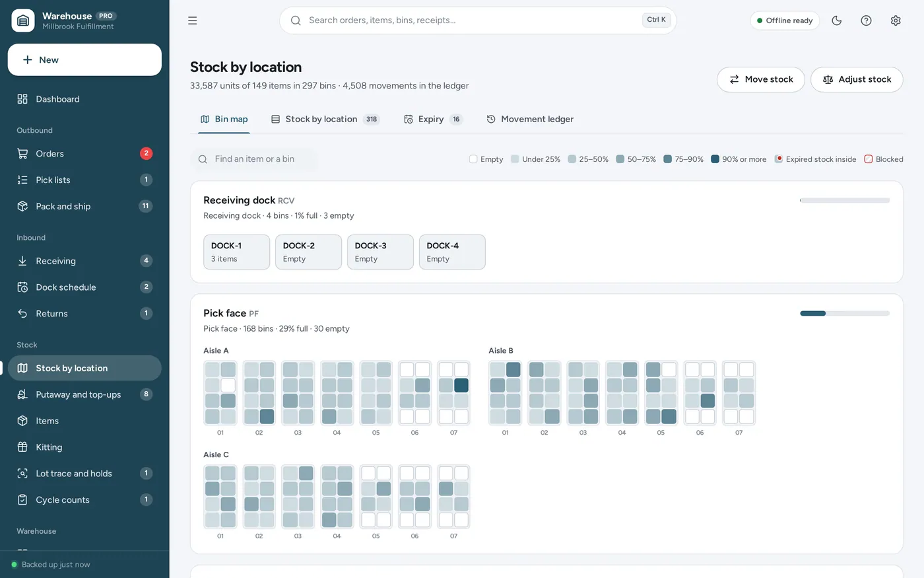
Task: Click the Empty legend swatch
Action: (x=473, y=159)
